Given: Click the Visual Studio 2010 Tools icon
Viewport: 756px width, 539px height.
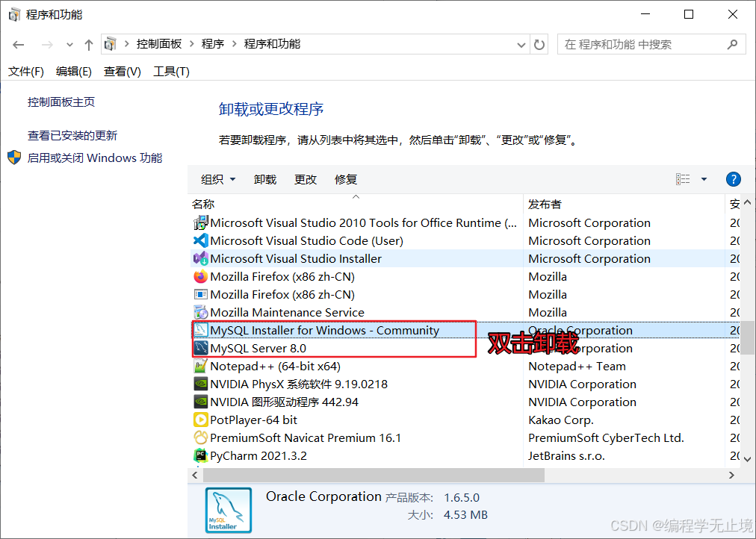Looking at the screenshot, I should click(x=200, y=223).
